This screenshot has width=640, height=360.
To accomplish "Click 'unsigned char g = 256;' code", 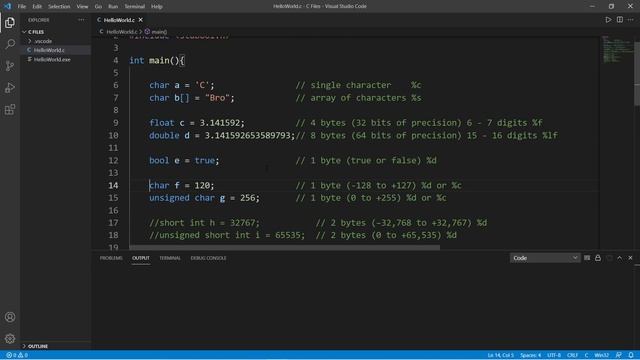I will click(x=204, y=198).
